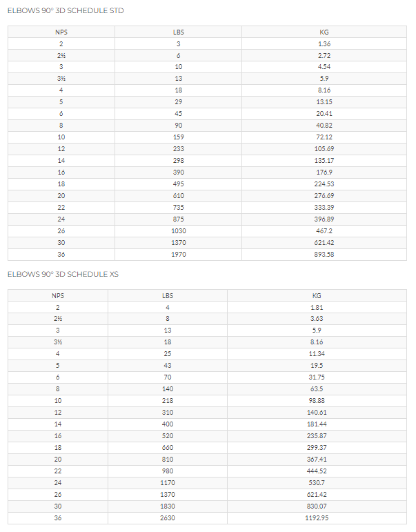The width and height of the screenshot is (416, 532).
Task: Select the 893.58 KG cell
Action: coord(324,255)
